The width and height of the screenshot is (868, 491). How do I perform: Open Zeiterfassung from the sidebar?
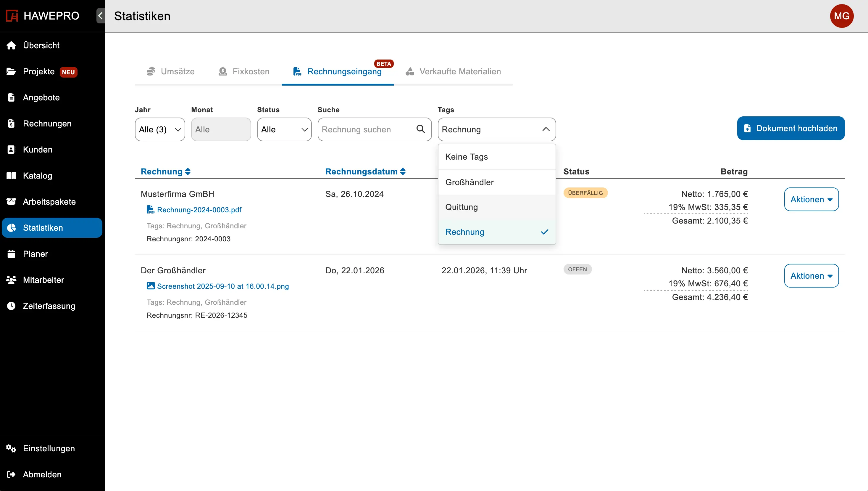click(49, 306)
